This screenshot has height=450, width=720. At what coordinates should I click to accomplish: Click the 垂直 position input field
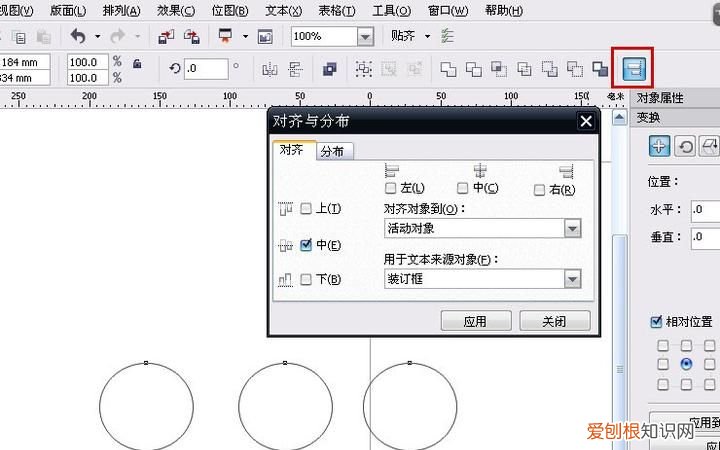705,237
